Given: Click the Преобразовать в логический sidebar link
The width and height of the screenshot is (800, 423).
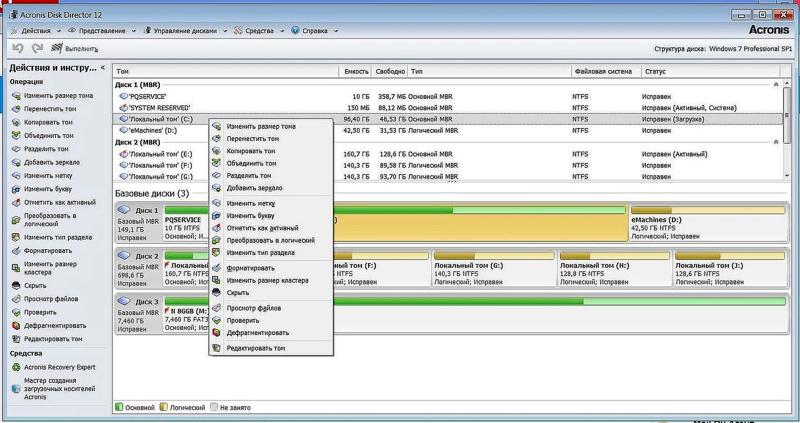Looking at the screenshot, I should tap(50, 220).
